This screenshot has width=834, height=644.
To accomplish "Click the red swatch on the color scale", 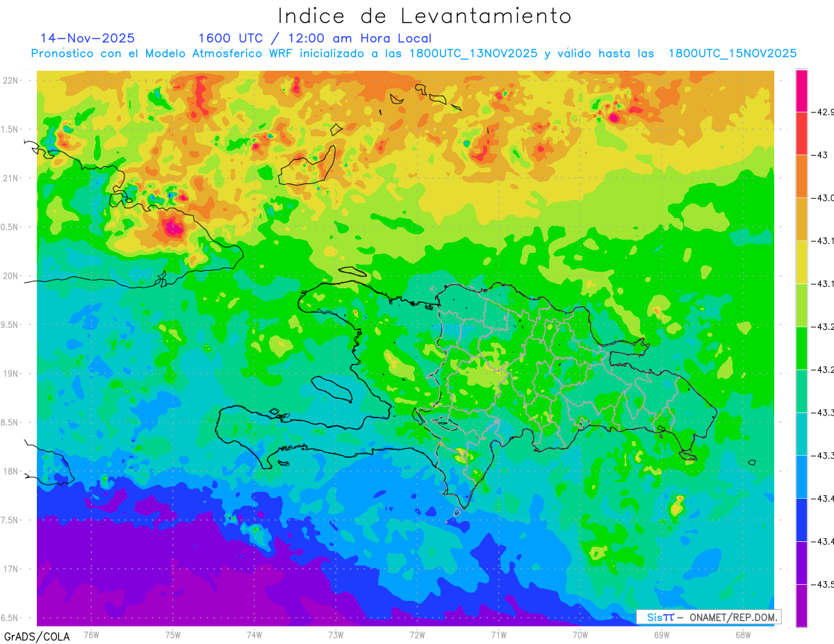I will 801,133.
